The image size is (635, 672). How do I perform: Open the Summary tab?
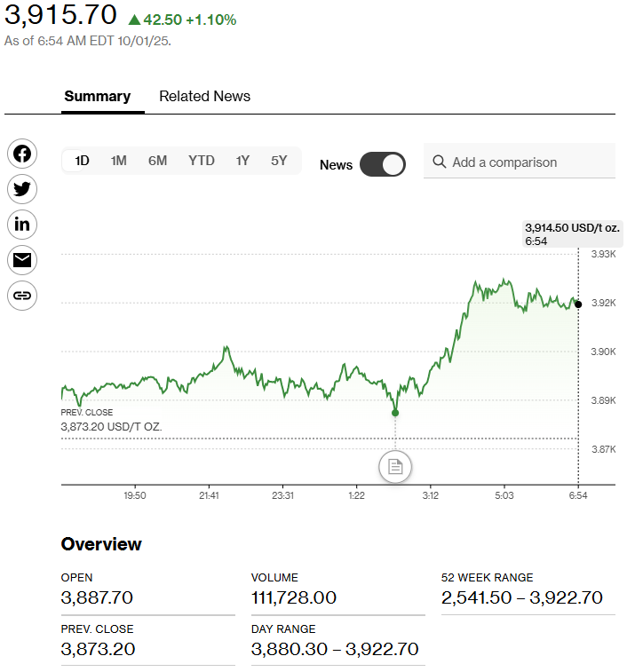(x=98, y=97)
